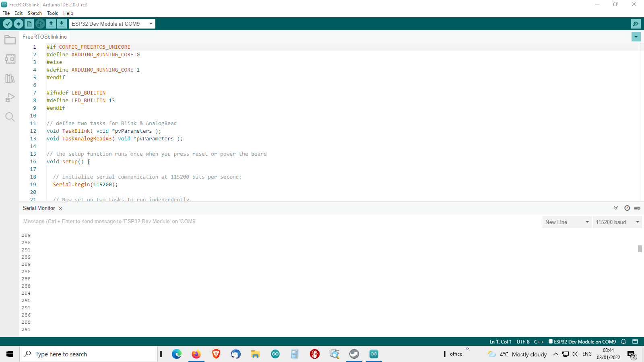
Task: Open the Edit menu
Action: pos(19,13)
